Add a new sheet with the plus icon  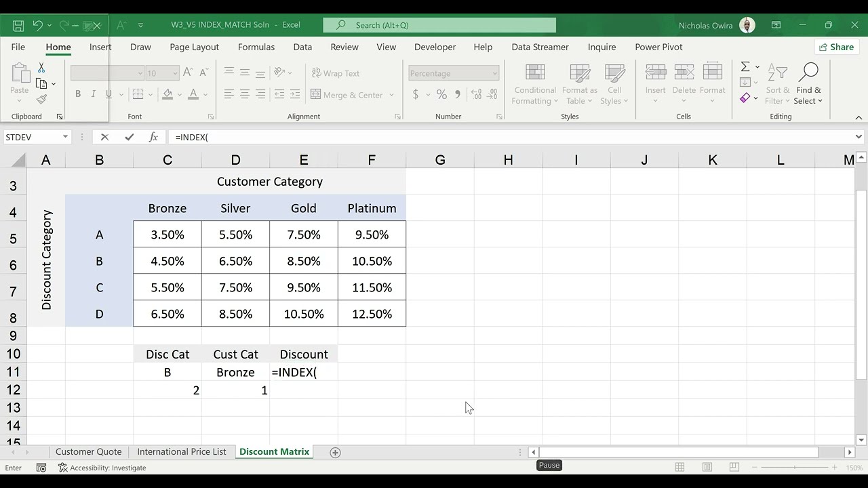pos(335,452)
